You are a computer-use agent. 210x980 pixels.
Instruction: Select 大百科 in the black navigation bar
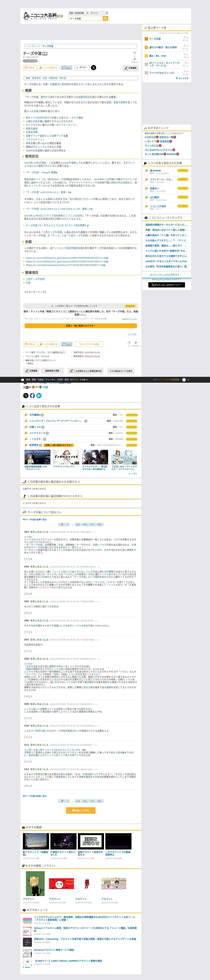[60, 380]
